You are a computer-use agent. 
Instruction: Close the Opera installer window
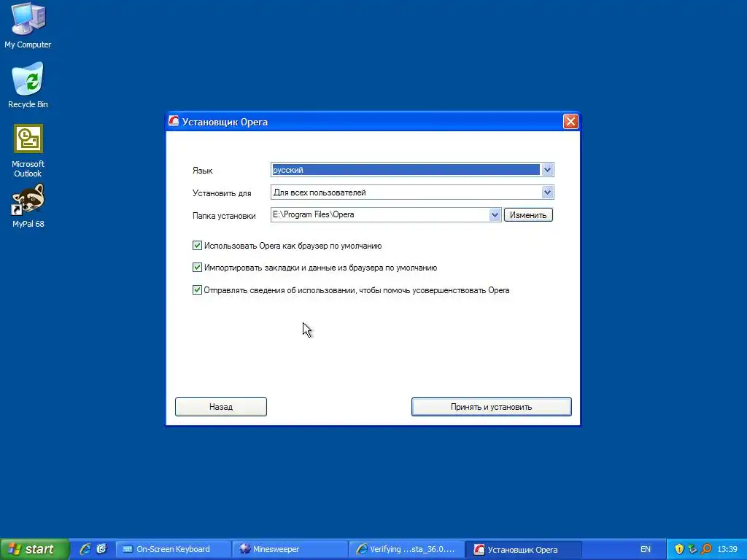tap(570, 122)
